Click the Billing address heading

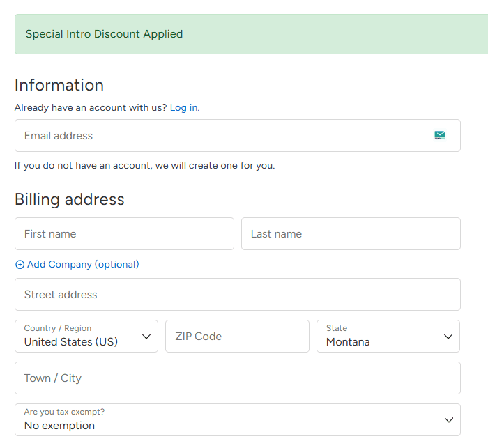[70, 199]
